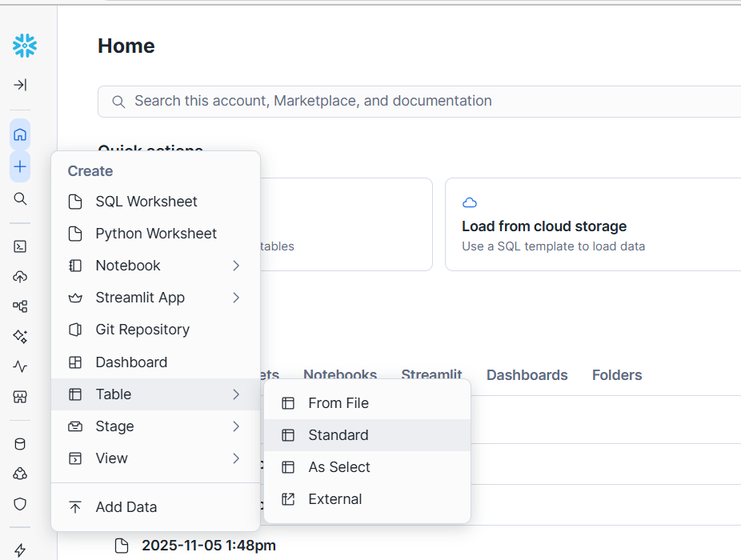Open the Projects worksheet icon in sidebar
This screenshot has width=741, height=560.
pos(20,246)
